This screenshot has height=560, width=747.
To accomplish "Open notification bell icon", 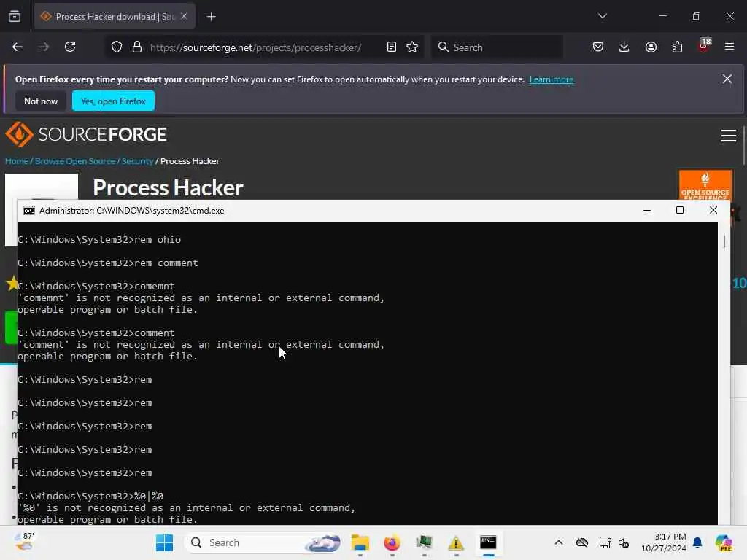I will point(697,542).
